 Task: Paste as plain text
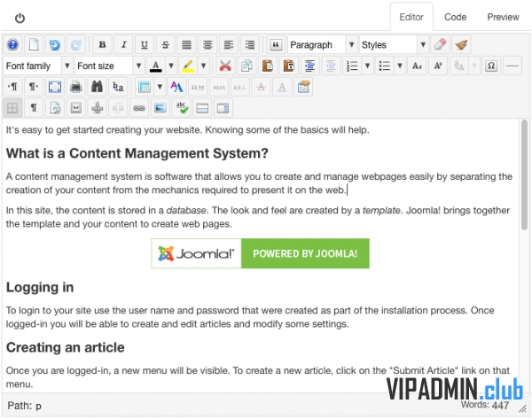pos(289,66)
